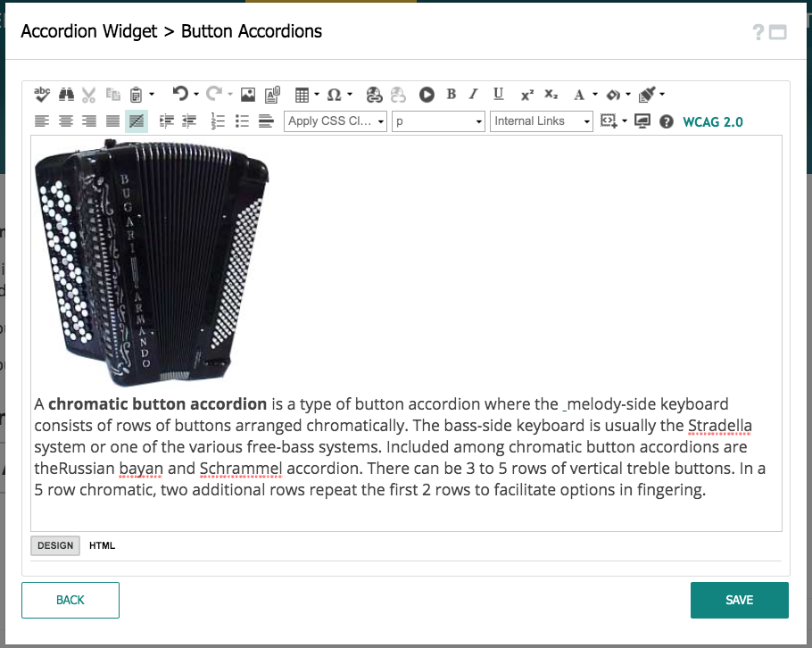Insert a hyperlink with link manager
812x648 pixels.
click(x=374, y=94)
